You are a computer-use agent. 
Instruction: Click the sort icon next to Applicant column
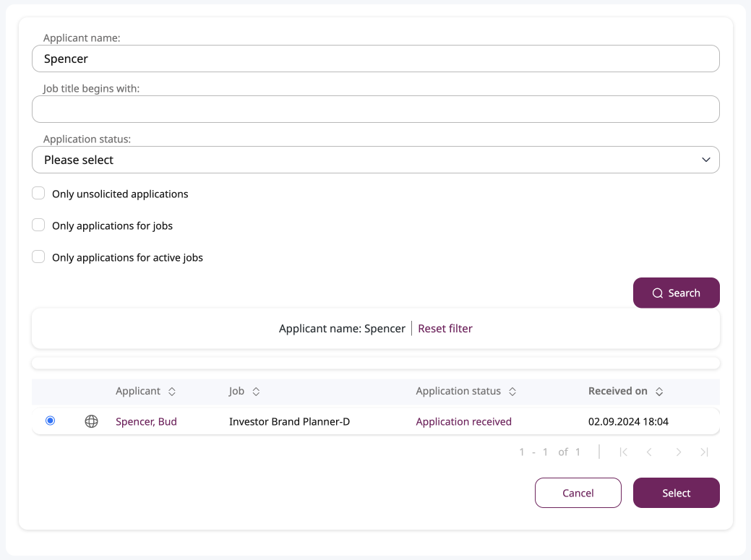click(x=172, y=392)
